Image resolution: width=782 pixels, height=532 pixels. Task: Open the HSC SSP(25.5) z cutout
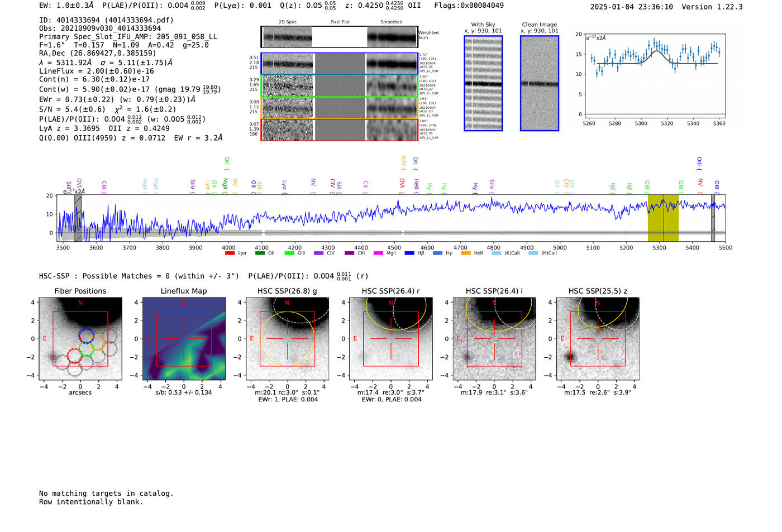pos(598,339)
